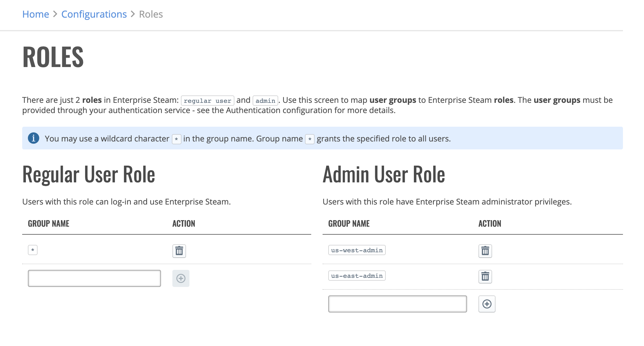Click the ROLES page title

(53, 57)
